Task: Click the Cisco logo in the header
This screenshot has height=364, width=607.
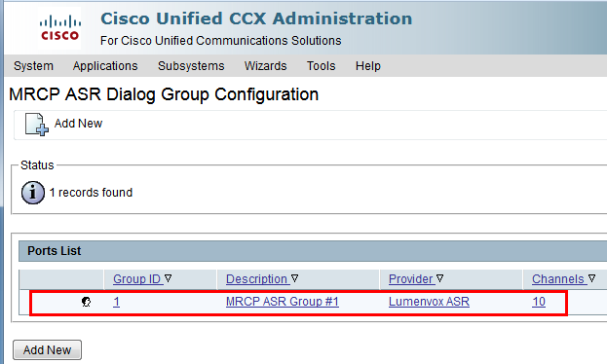Action: (x=60, y=27)
